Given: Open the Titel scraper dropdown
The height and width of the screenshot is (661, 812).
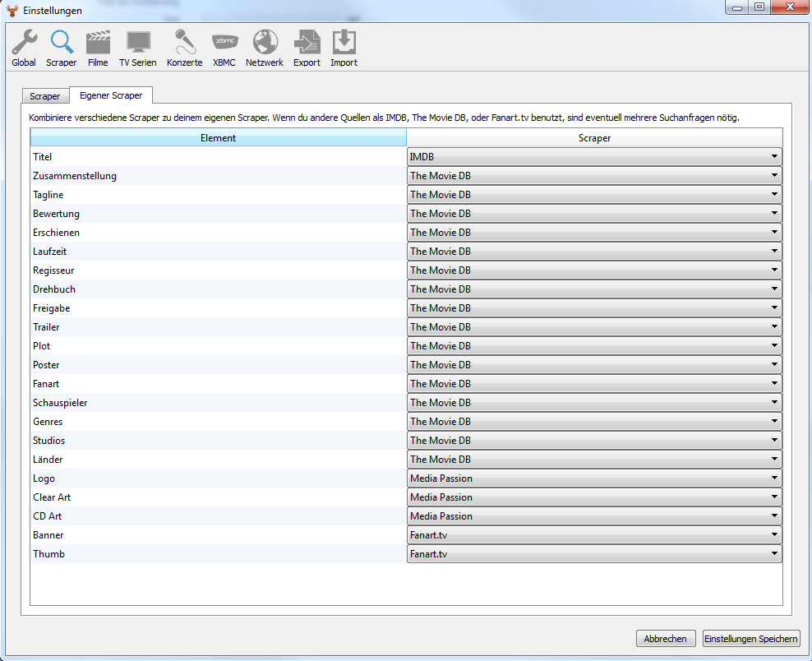Looking at the screenshot, I should pos(594,156).
